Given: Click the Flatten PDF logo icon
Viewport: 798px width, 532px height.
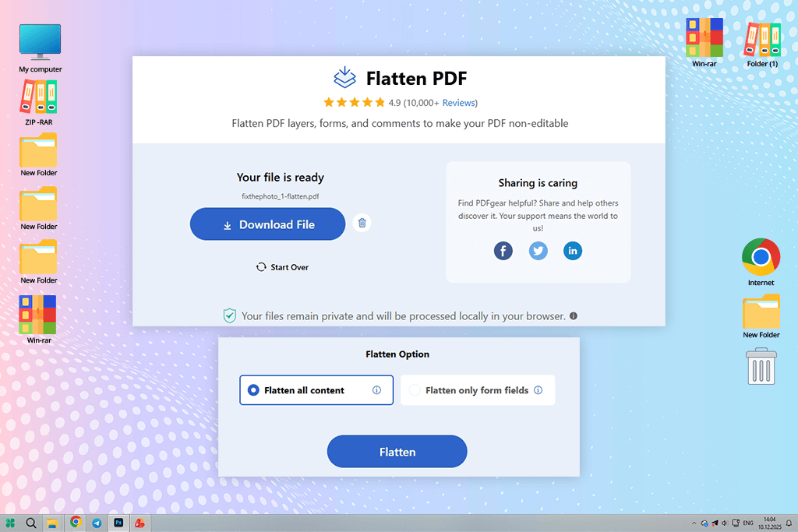Looking at the screenshot, I should tap(344, 77).
